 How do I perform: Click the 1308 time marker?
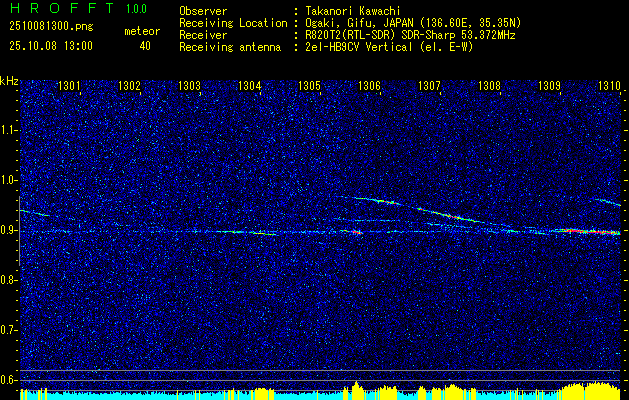click(x=489, y=85)
